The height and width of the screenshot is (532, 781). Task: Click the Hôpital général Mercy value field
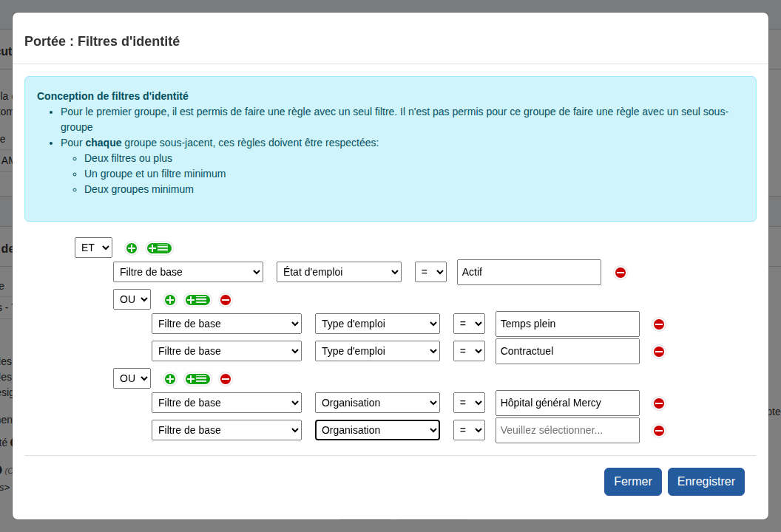(567, 403)
